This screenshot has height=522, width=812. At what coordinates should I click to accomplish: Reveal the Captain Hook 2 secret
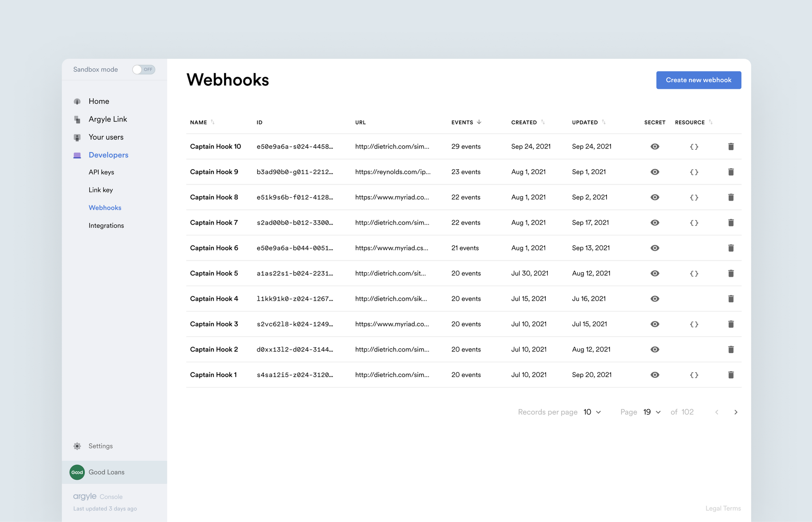654,349
